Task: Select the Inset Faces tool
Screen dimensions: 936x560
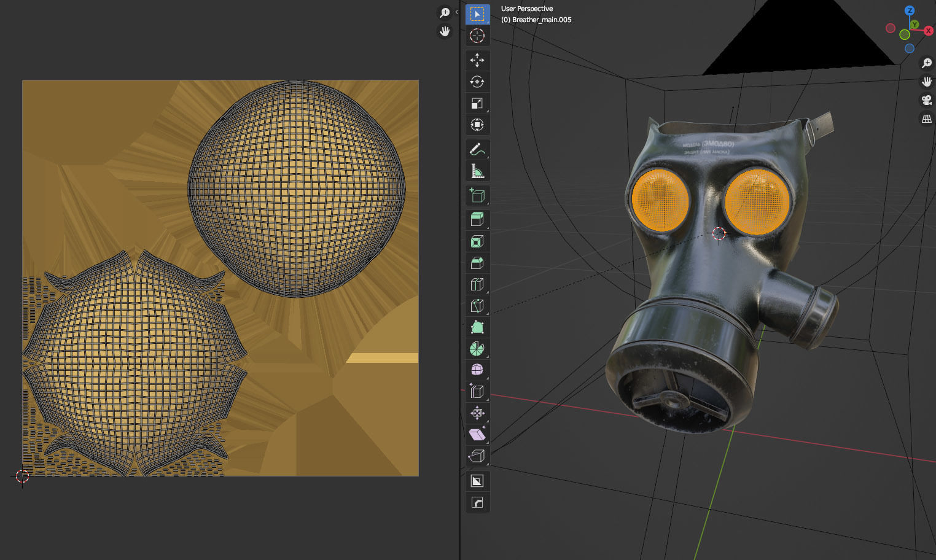Action: tap(477, 241)
